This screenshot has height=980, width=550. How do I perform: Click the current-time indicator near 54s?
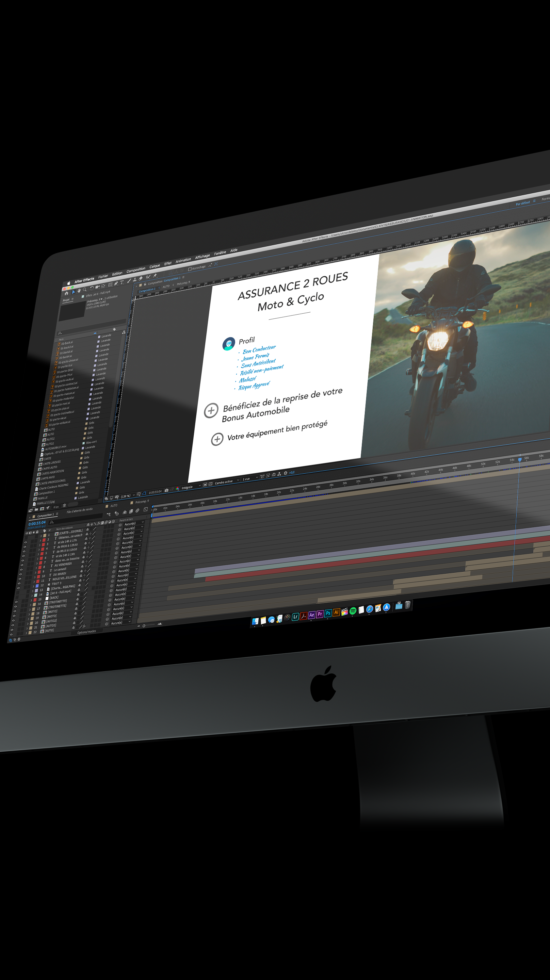520,460
